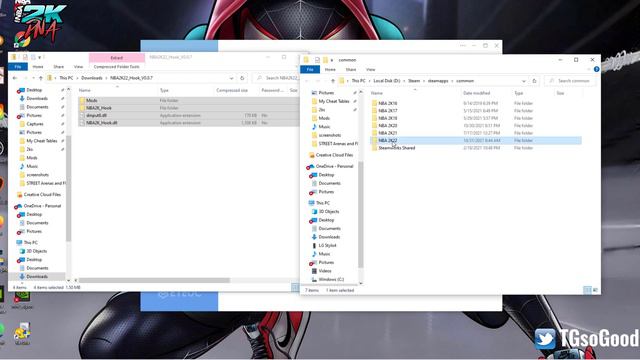The image size is (640, 360).
Task: Open the address history dropdown in the common window
Action: (x=524, y=81)
